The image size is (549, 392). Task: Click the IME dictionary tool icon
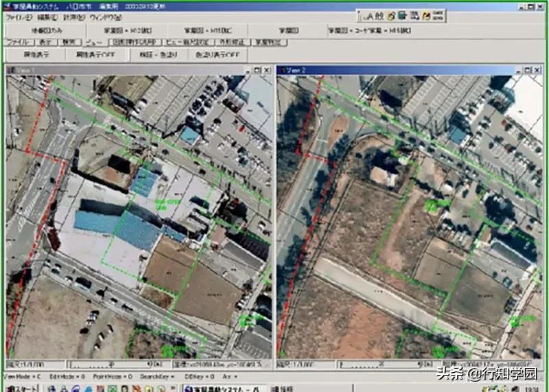[x=403, y=16]
